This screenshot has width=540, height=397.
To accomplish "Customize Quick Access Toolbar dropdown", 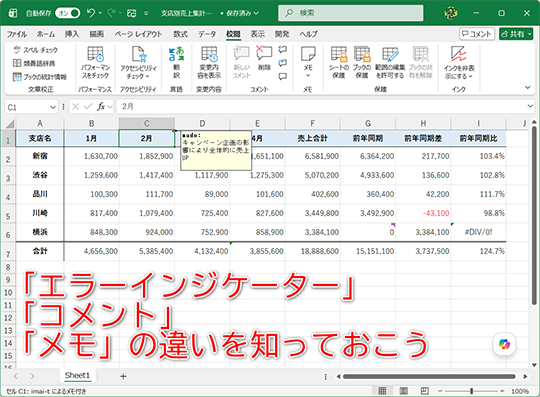I will click(146, 13).
